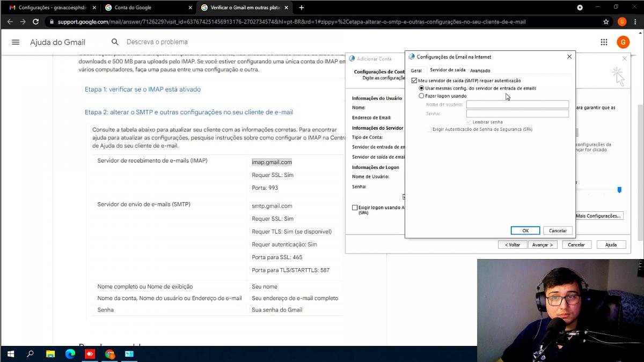This screenshot has width=644, height=362.
Task: Open Microsoft Edge from the taskbar
Action: [70, 354]
